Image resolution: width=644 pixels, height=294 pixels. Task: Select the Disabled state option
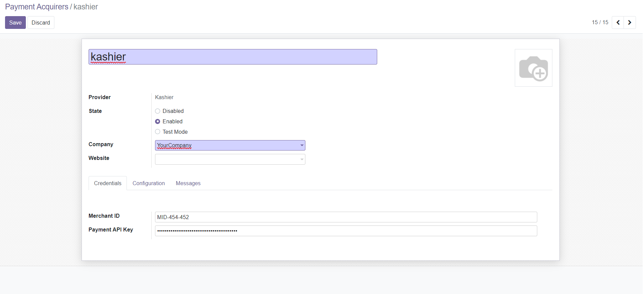(x=157, y=111)
